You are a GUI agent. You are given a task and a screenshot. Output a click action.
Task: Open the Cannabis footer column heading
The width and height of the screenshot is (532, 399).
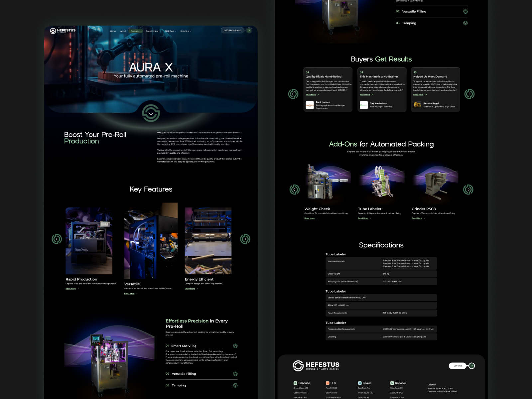[304, 383]
